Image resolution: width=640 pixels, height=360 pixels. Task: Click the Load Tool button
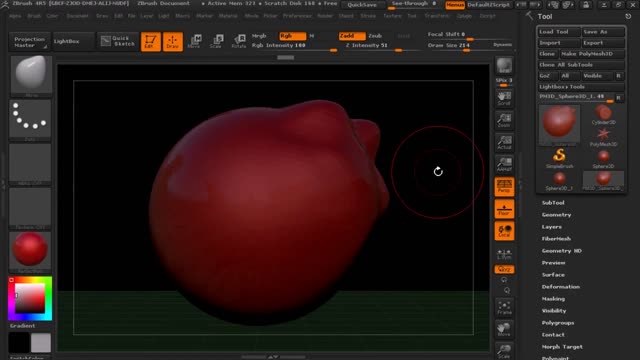tap(559, 32)
